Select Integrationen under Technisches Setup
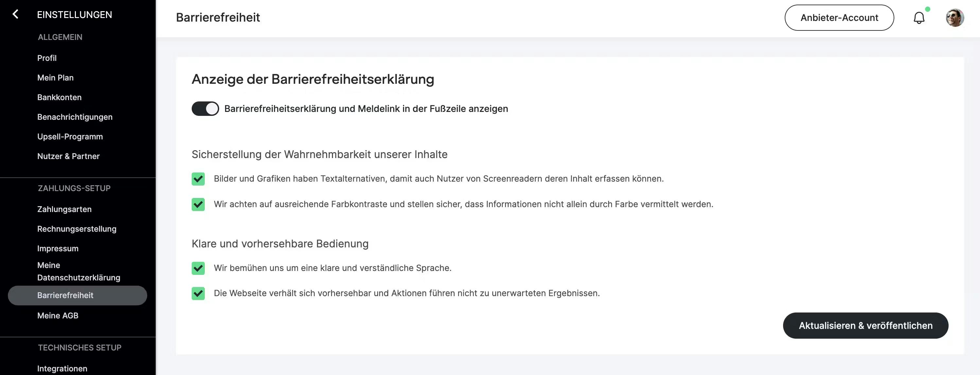Screen dimensions: 980x375 [62, 368]
